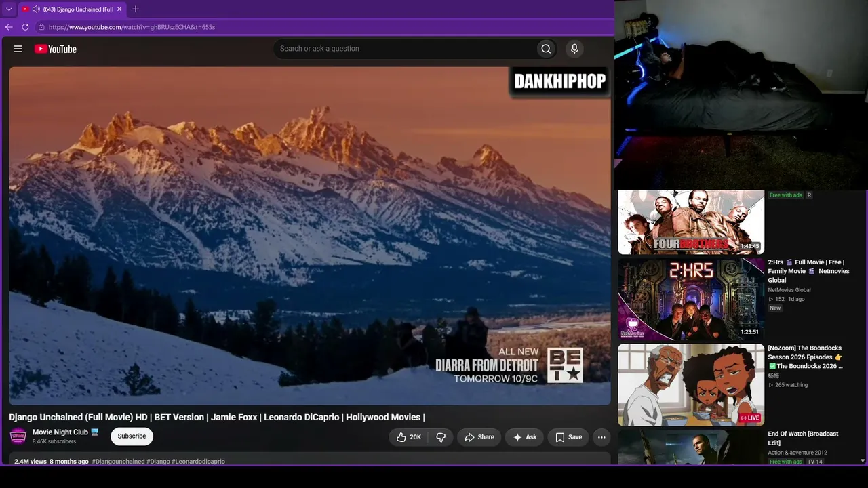Image resolution: width=868 pixels, height=488 pixels.
Task: Click the page scrollbar down arrow
Action: pos(863,460)
